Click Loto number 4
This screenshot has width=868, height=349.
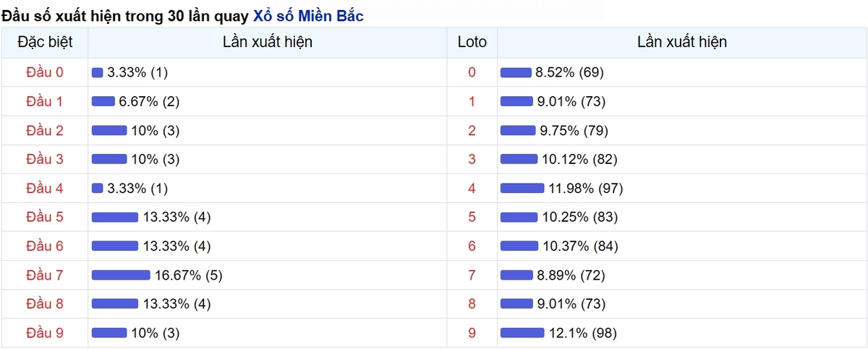[x=472, y=188]
